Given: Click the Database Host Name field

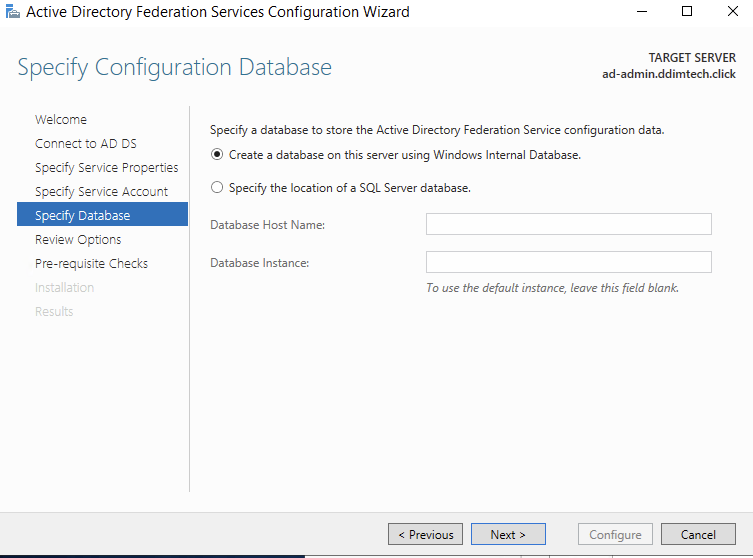Looking at the screenshot, I should (x=569, y=224).
